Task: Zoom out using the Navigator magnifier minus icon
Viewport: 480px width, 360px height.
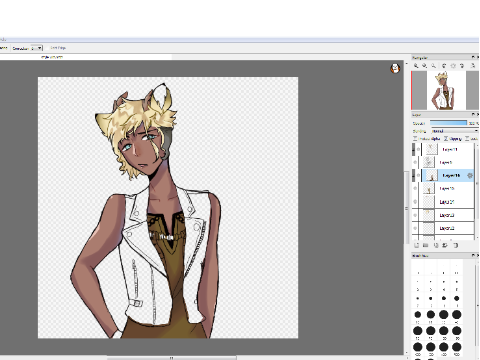Action: point(424,66)
